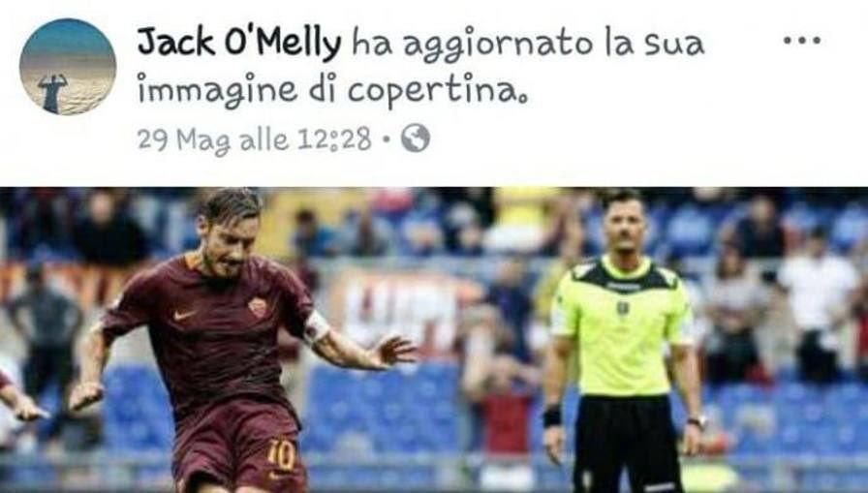Select the captain's armband on player's arm
The image size is (868, 493).
click(x=316, y=327)
